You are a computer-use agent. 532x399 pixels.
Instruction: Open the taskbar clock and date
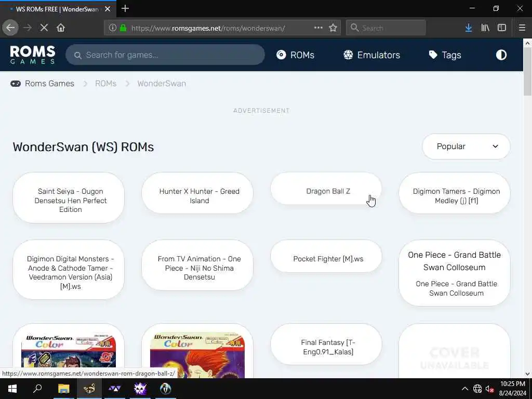tap(512, 389)
